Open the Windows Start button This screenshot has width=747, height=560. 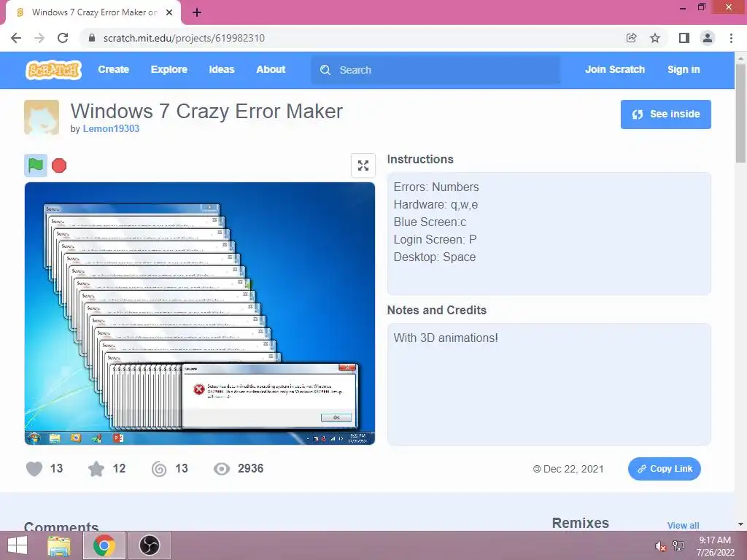click(x=18, y=545)
